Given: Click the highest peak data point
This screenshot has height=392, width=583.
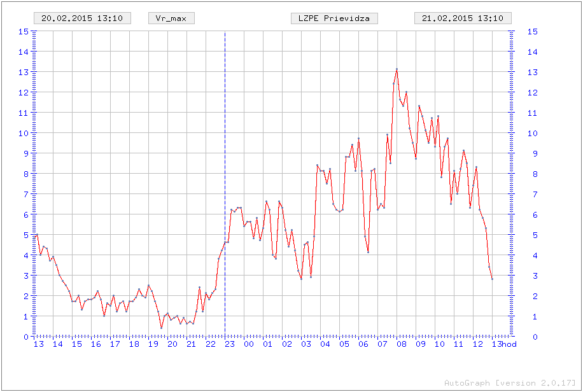Looking at the screenshot, I should [x=397, y=69].
